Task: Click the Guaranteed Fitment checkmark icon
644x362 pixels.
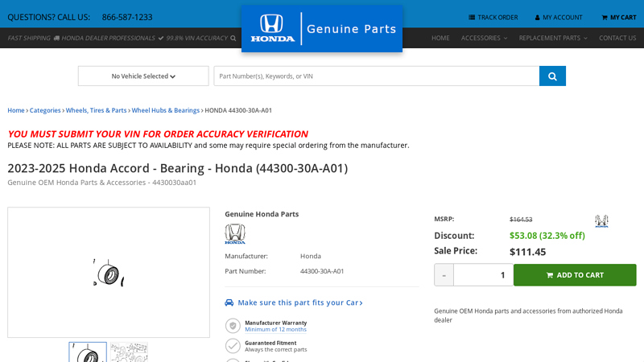Action: pyautogui.click(x=233, y=346)
